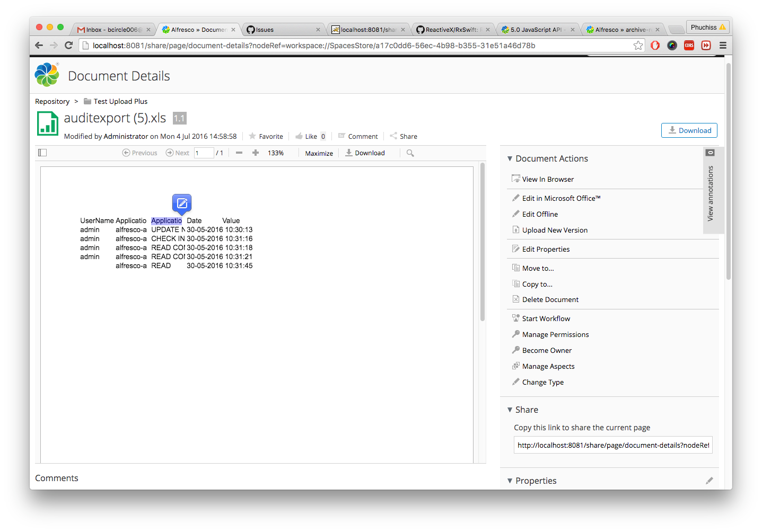Click the Comment action
762x532 pixels.
point(358,136)
